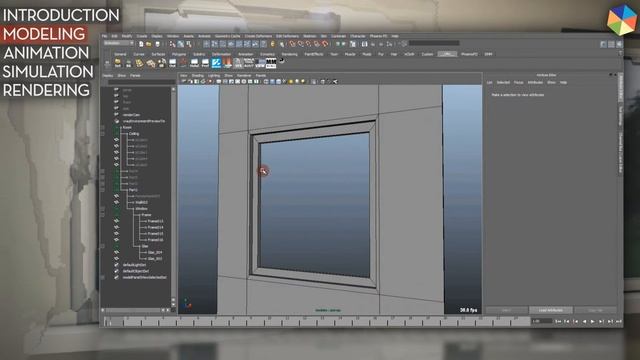Click the first icon in viewport toolbar
Image resolution: width=640 pixels, height=360 pixels.
184,82
